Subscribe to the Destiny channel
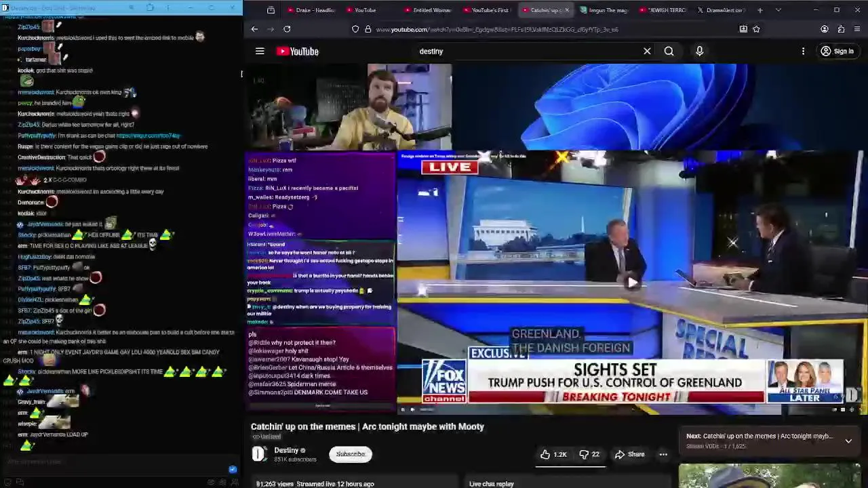The width and height of the screenshot is (868, 488). [351, 454]
